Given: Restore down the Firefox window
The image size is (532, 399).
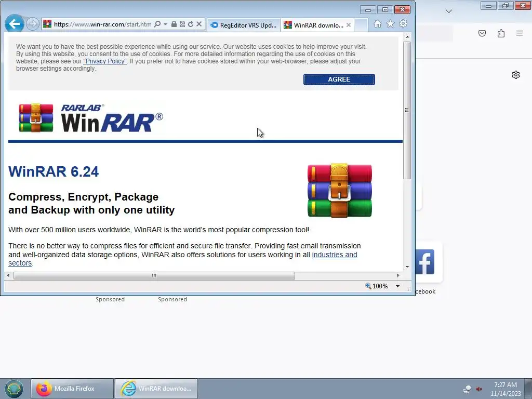Looking at the screenshot, I should click(506, 6).
